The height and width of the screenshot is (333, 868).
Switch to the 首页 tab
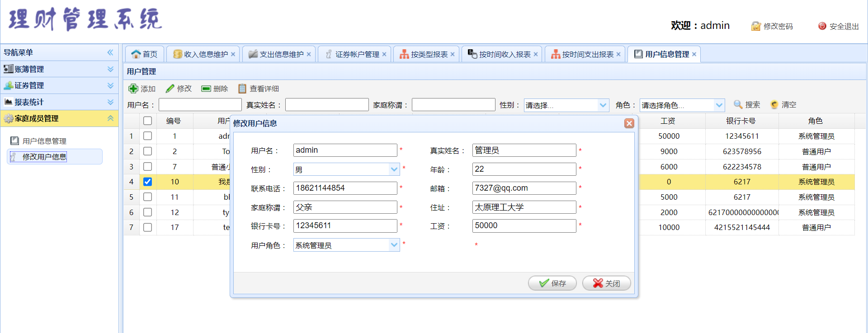145,54
